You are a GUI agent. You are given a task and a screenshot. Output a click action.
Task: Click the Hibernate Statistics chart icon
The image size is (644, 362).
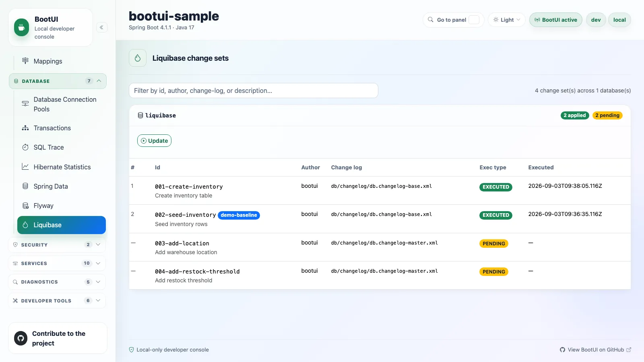(25, 167)
